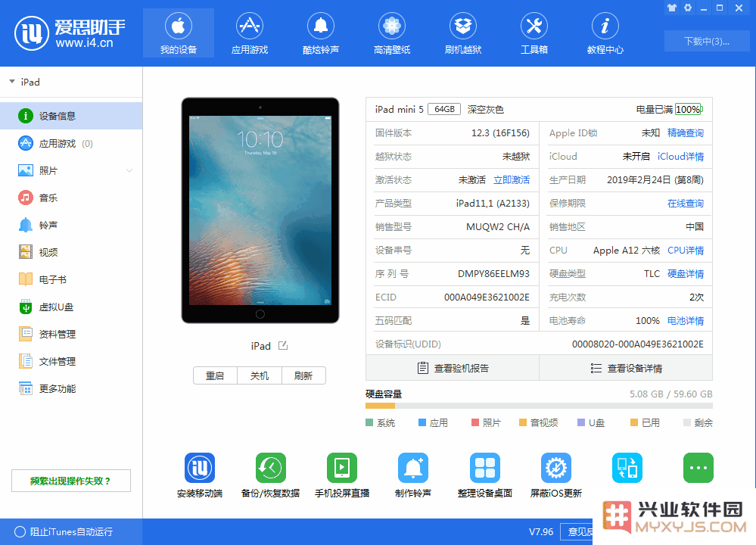
Task: Open 教程中心 tutorial center tab
Action: 605,33
